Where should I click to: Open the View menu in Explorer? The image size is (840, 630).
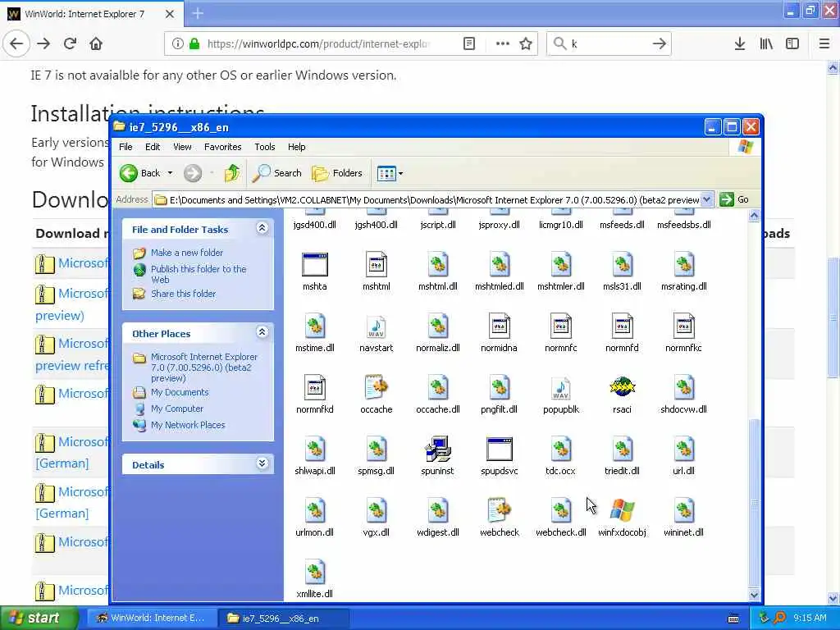(182, 147)
